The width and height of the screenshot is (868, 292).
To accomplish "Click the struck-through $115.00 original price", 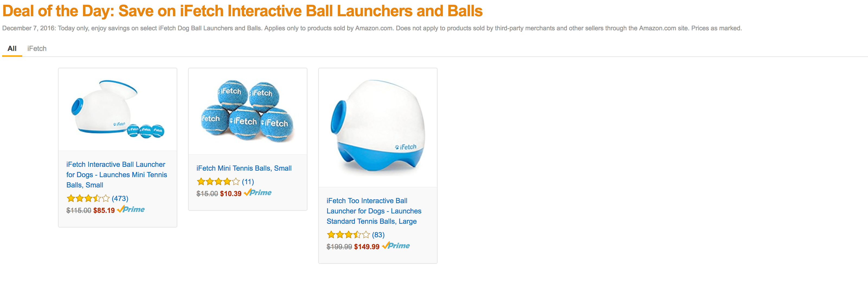I will click(79, 209).
